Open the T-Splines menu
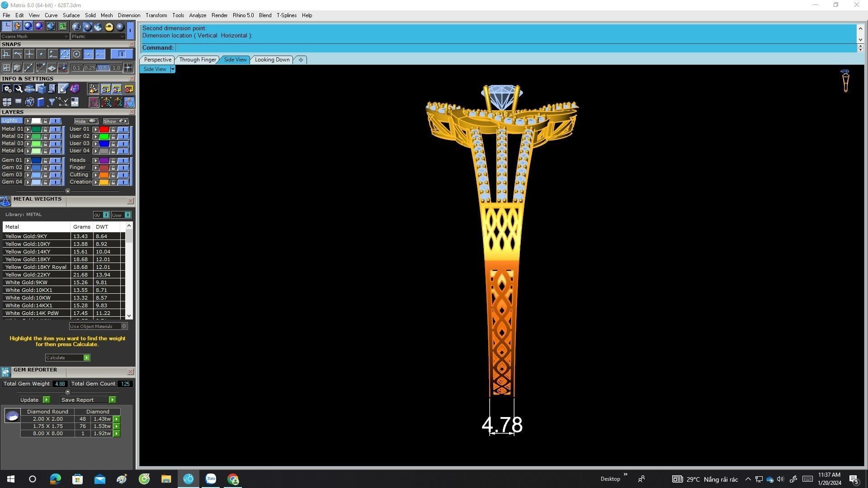The image size is (868, 488). tap(286, 15)
